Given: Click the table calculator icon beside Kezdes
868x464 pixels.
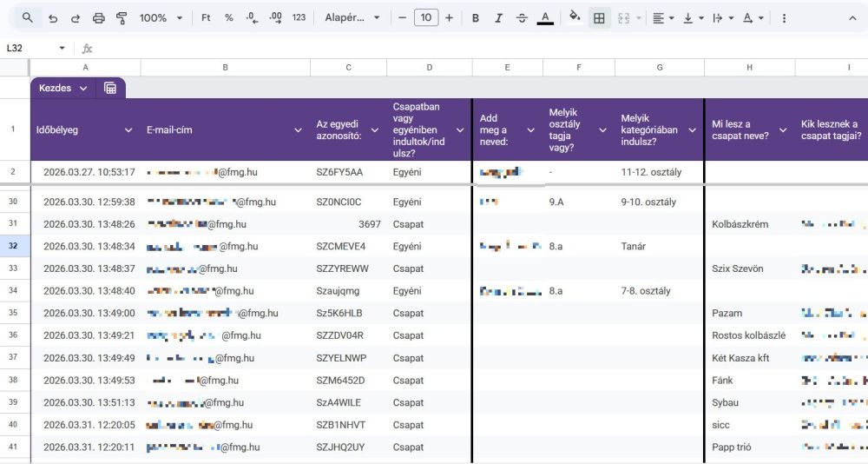Looking at the screenshot, I should tap(110, 88).
